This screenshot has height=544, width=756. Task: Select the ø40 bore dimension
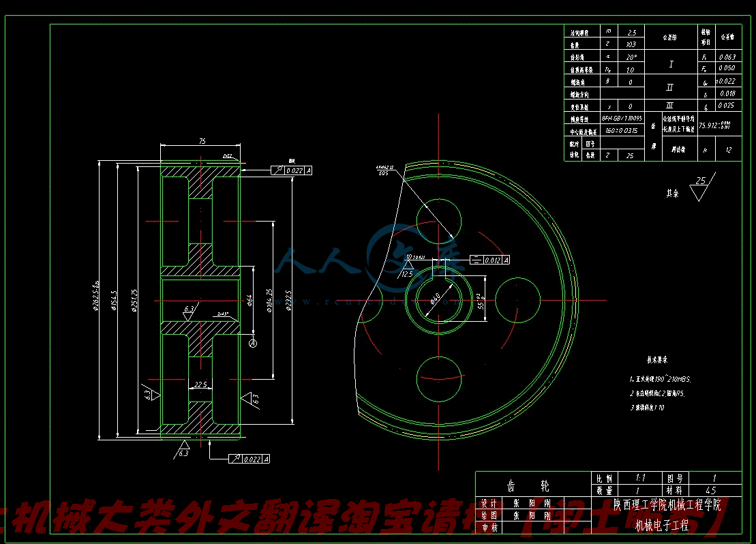436,299
